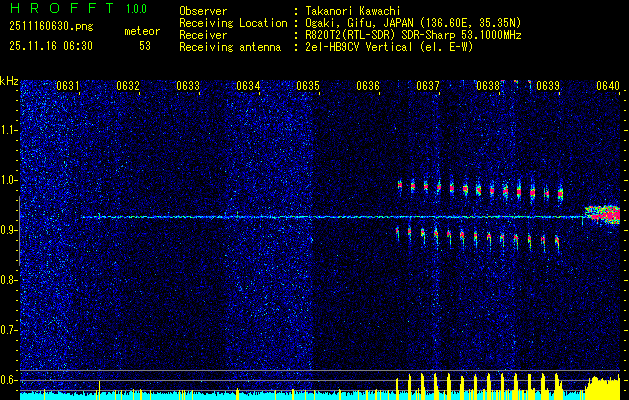Click the 1.1 kHz axis label
Screen dimensions: 629x400
tap(8, 130)
